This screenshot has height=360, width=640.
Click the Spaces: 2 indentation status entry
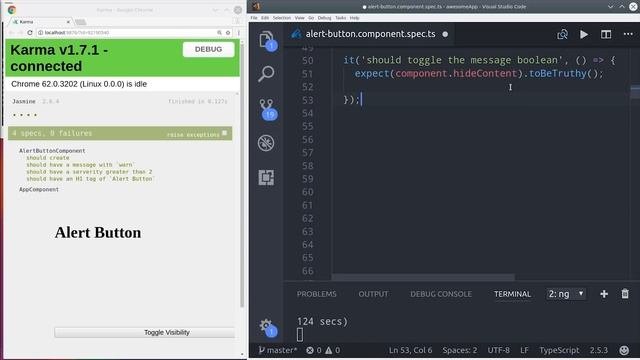460,350
